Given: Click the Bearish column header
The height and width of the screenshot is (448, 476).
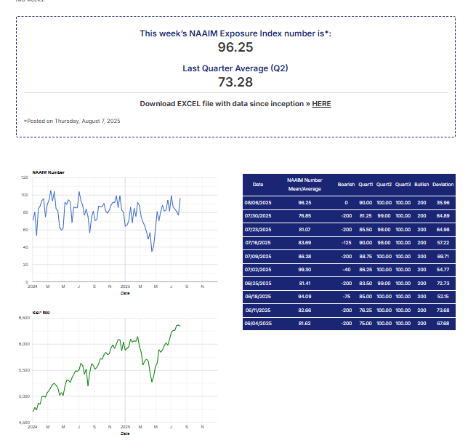Looking at the screenshot, I should click(346, 184).
